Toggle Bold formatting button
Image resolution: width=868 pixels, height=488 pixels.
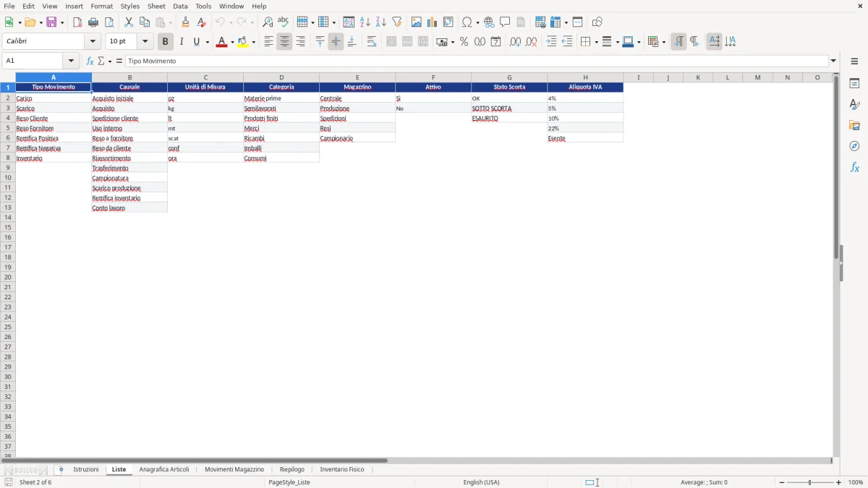click(x=166, y=42)
